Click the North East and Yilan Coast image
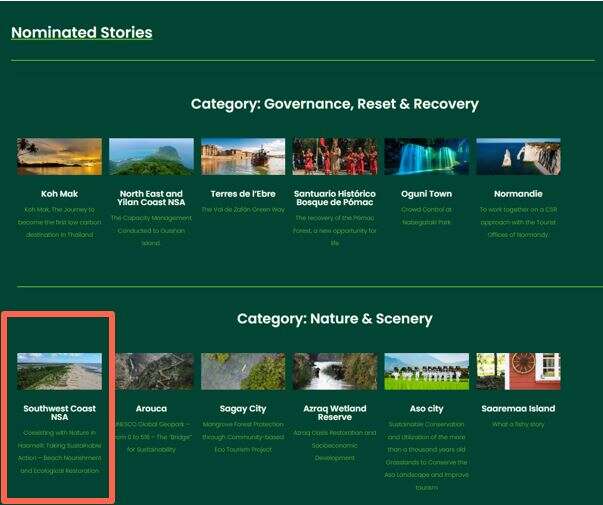 coord(151,156)
